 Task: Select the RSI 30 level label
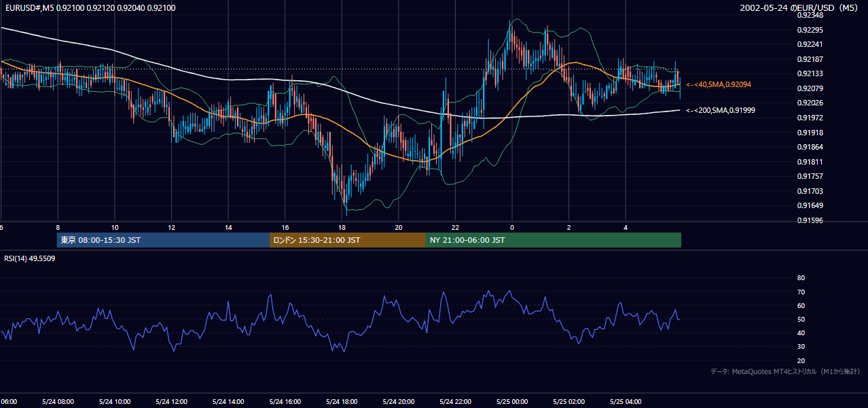click(801, 347)
